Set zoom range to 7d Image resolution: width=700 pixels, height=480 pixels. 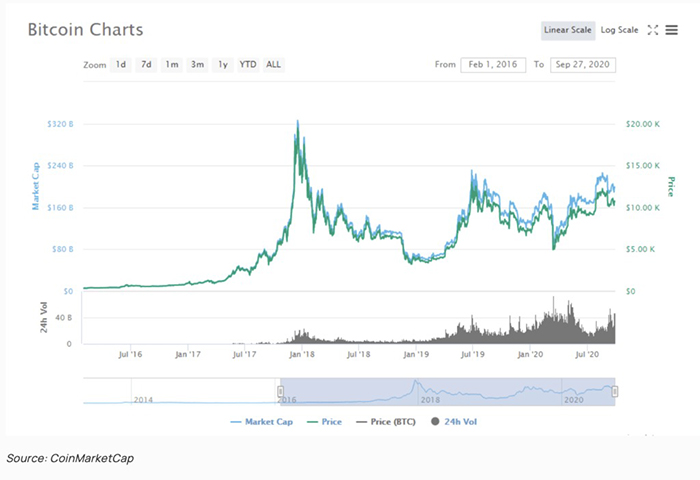(146, 65)
